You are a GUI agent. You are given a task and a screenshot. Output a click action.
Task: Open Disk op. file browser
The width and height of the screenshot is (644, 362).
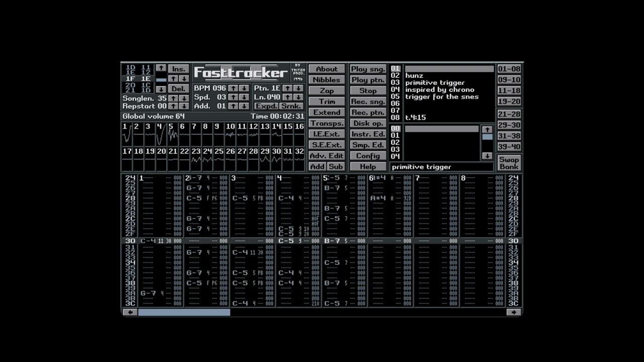pyautogui.click(x=368, y=123)
